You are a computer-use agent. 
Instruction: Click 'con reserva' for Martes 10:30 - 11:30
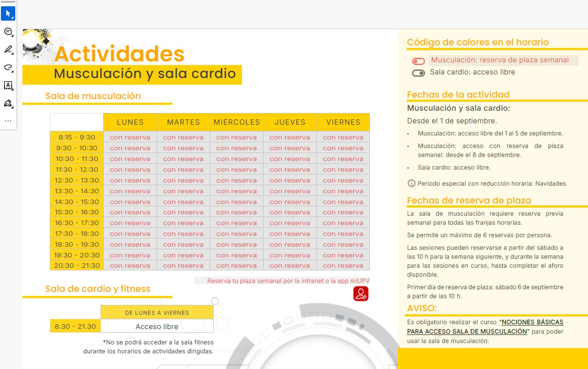(183, 159)
